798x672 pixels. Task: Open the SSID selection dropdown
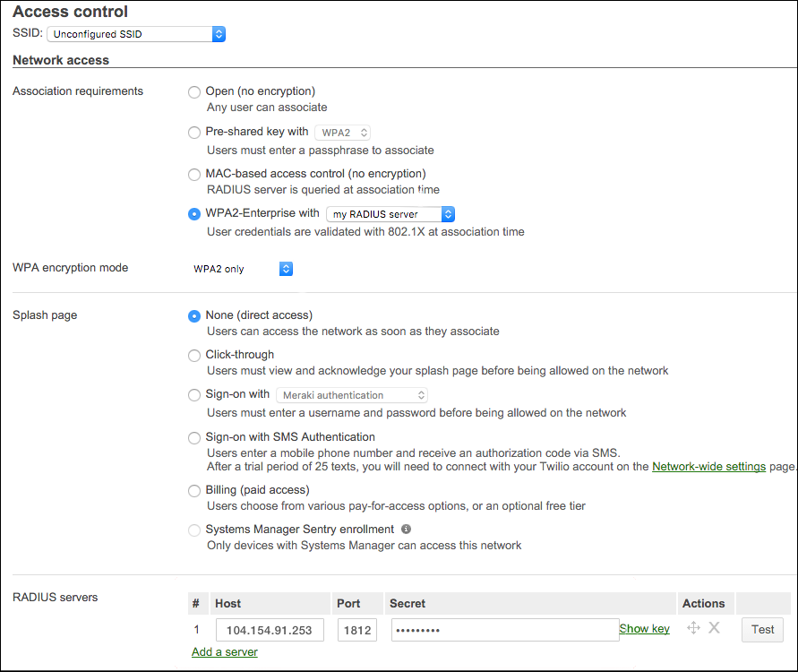tap(136, 34)
